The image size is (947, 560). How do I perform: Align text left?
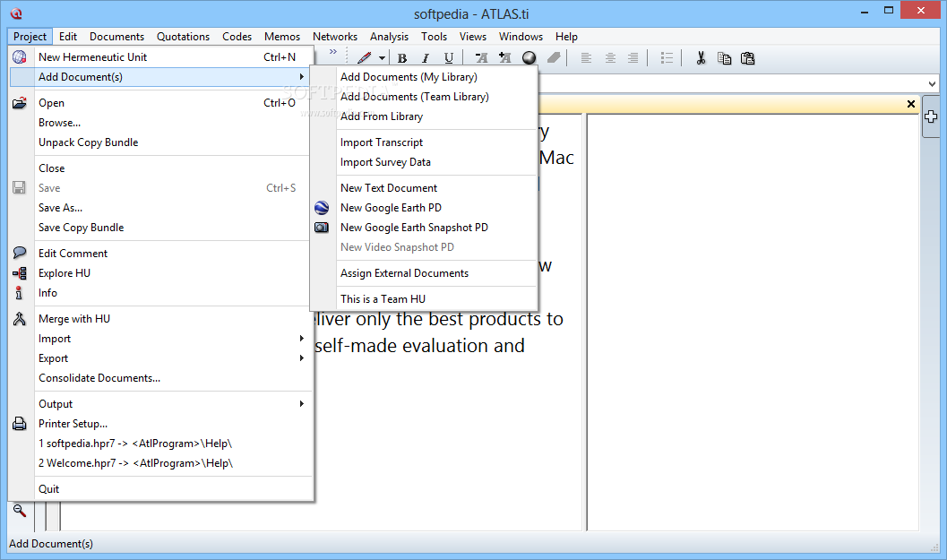coord(585,58)
